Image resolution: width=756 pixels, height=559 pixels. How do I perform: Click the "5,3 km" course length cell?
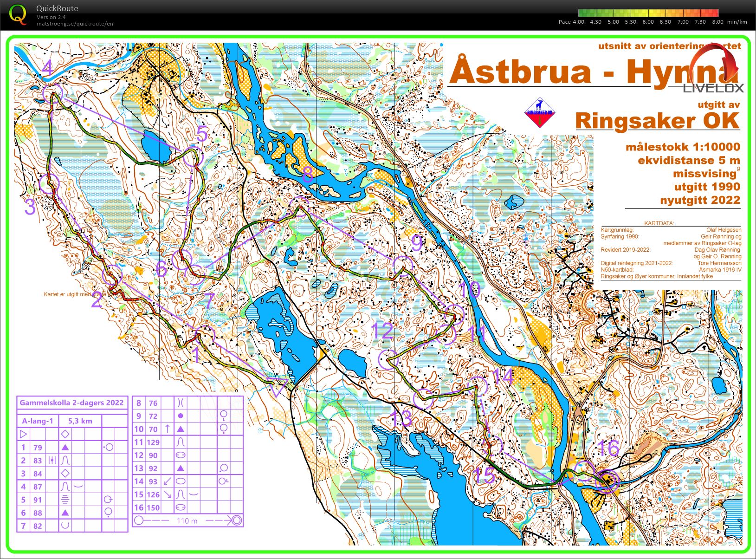80,421
